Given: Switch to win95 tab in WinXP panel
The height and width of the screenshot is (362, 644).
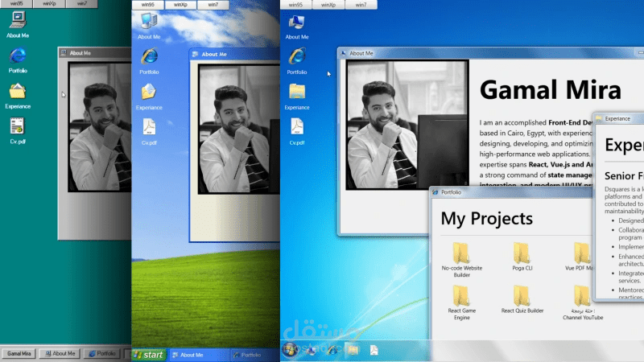Looking at the screenshot, I should (x=148, y=5).
